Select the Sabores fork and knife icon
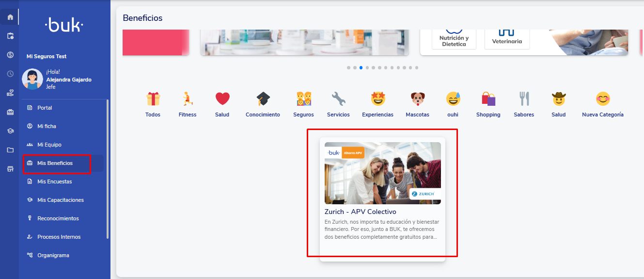The height and width of the screenshot is (279, 644). click(x=524, y=99)
